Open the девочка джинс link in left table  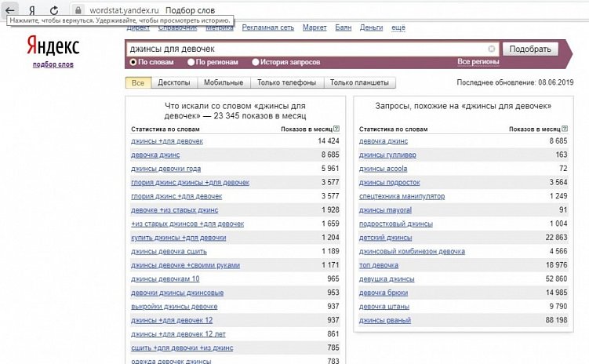[x=155, y=155]
